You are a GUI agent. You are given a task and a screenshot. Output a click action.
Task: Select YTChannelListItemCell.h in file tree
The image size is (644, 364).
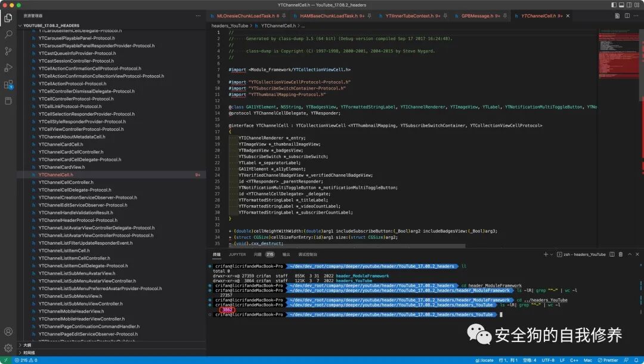click(64, 251)
